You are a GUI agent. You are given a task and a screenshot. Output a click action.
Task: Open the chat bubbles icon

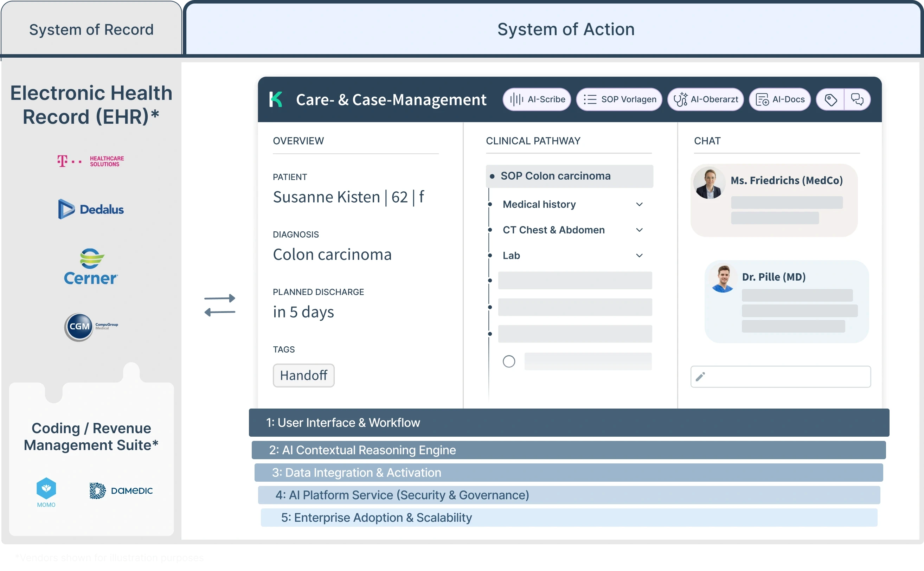[x=857, y=100]
